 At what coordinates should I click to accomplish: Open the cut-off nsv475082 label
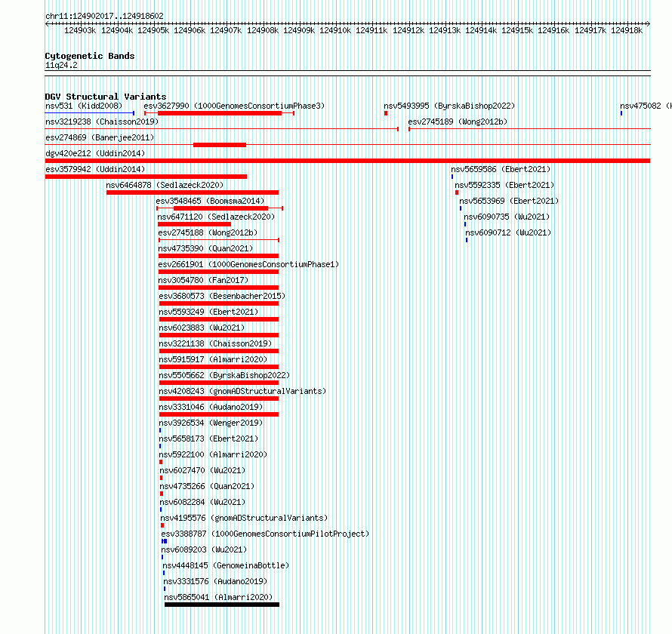[x=646, y=106]
